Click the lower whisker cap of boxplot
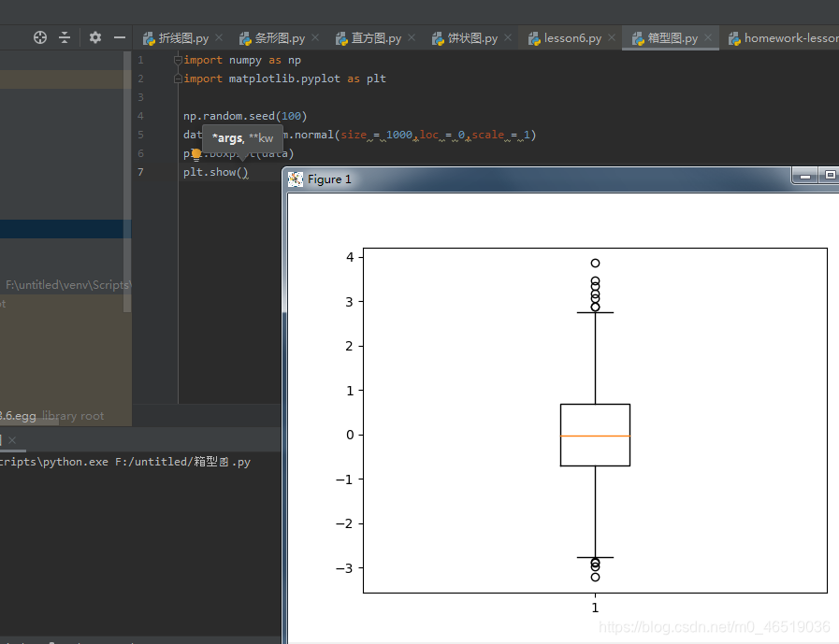 595,557
